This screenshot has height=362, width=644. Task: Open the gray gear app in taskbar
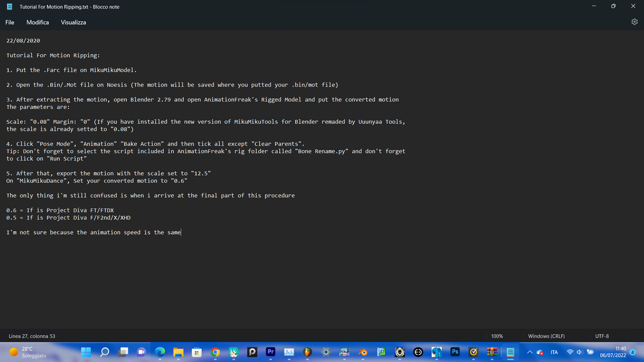pyautogui.click(x=326, y=352)
